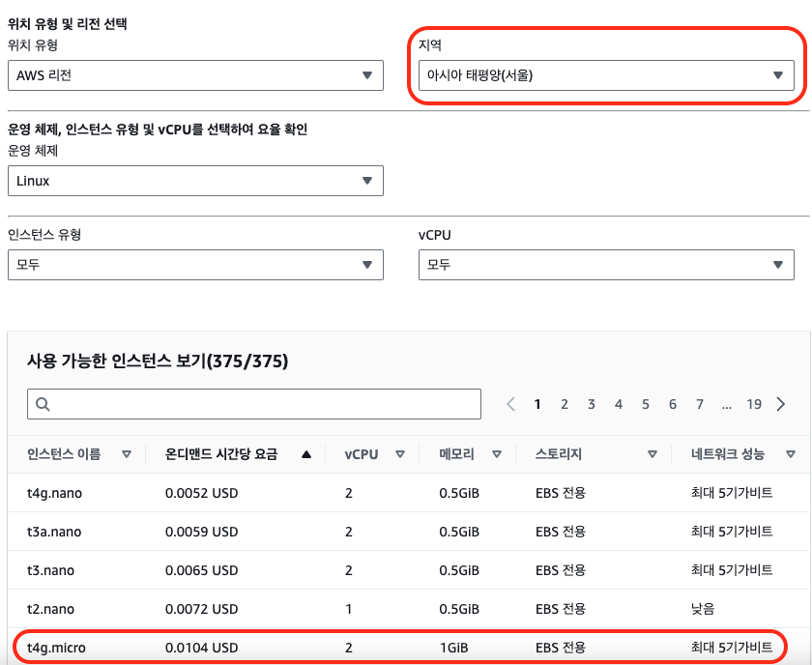Click the 인스턴스 이름 column header text

tap(64, 454)
